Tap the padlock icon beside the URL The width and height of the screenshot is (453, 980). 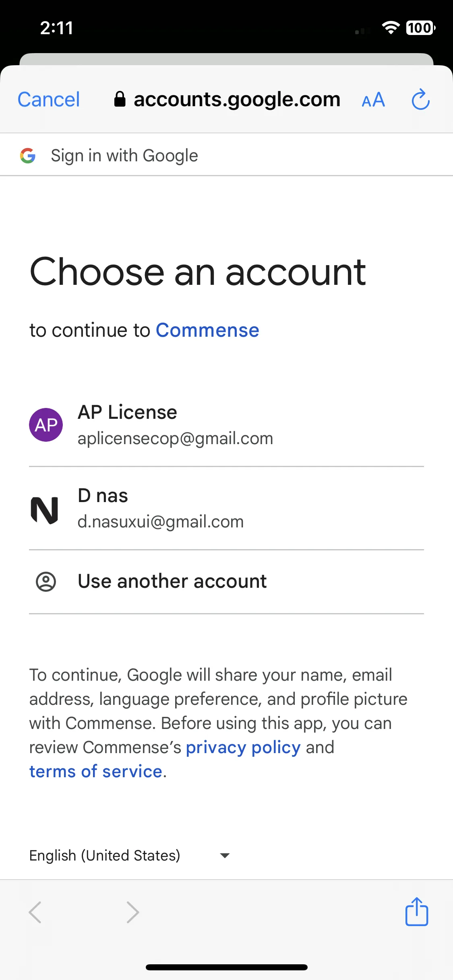click(120, 99)
